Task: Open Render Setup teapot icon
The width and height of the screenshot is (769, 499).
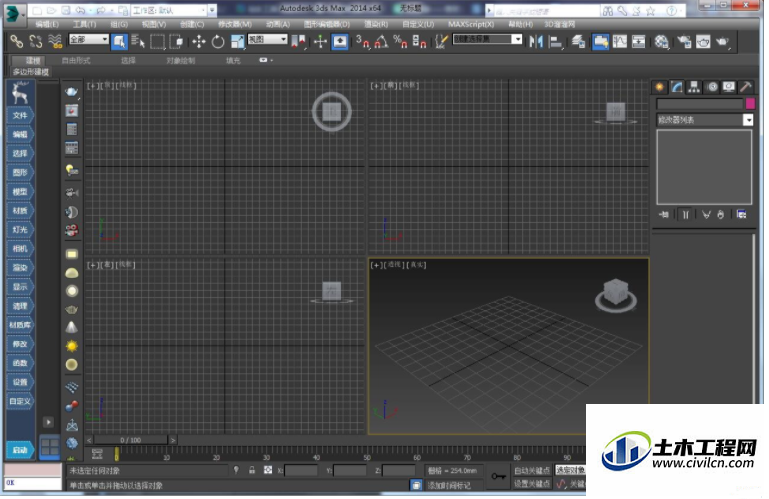Action: [684, 42]
